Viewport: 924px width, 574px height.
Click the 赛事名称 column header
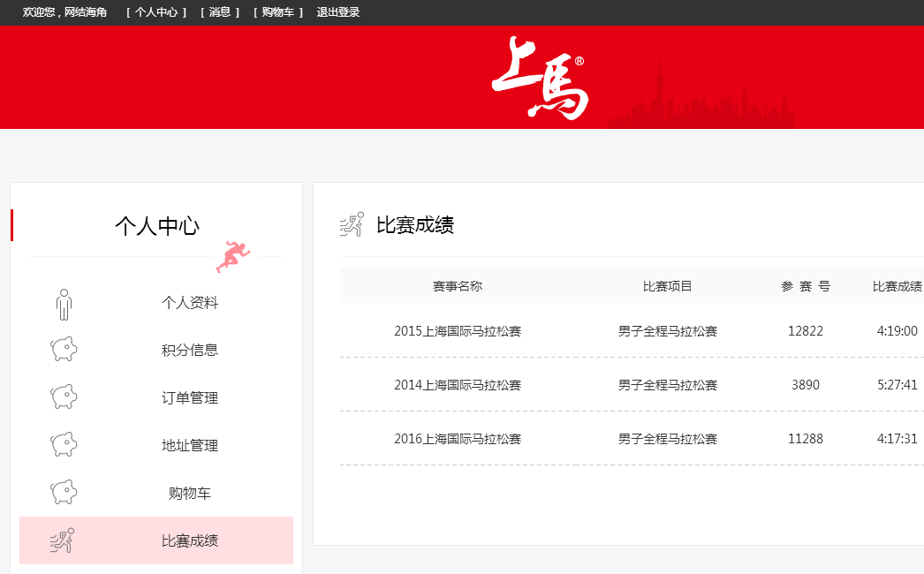tap(458, 286)
